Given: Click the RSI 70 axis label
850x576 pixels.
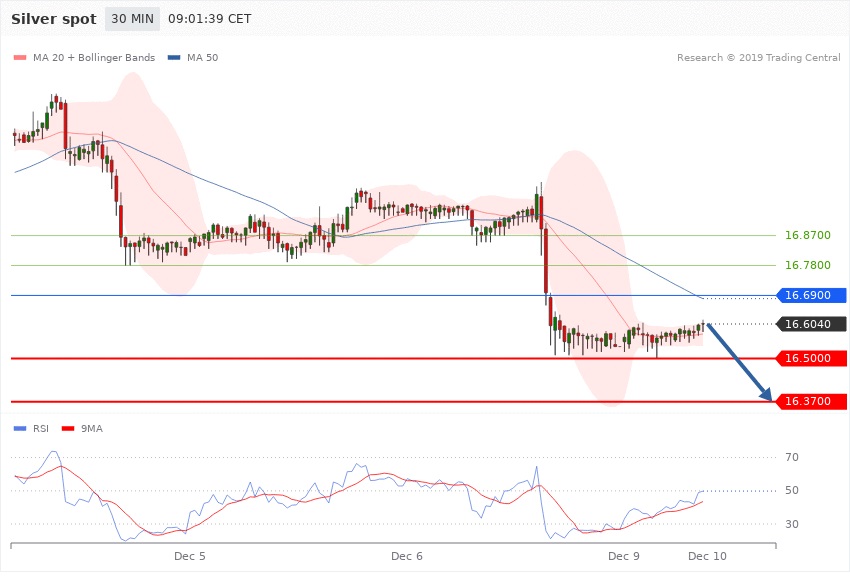Looking at the screenshot, I should [x=792, y=458].
